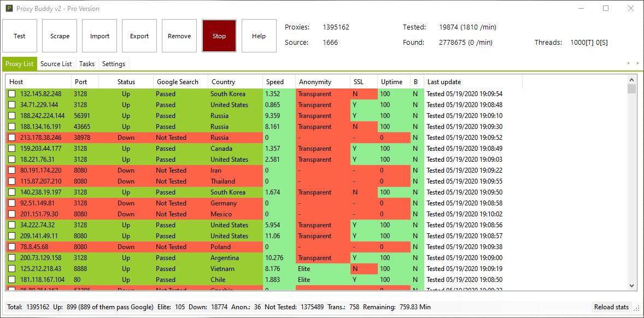This screenshot has height=318, width=644.
Task: Check the box for host 132.145.82.248
Action: point(12,94)
